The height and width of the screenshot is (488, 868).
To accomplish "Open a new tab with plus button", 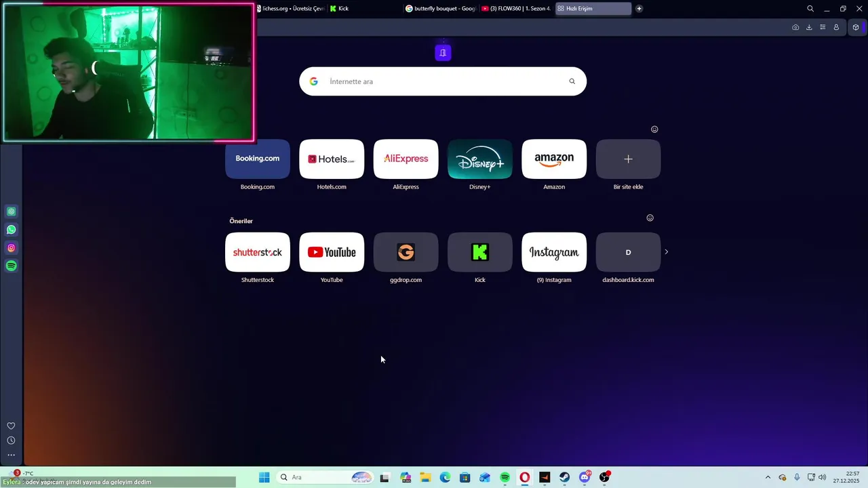I will click(639, 9).
